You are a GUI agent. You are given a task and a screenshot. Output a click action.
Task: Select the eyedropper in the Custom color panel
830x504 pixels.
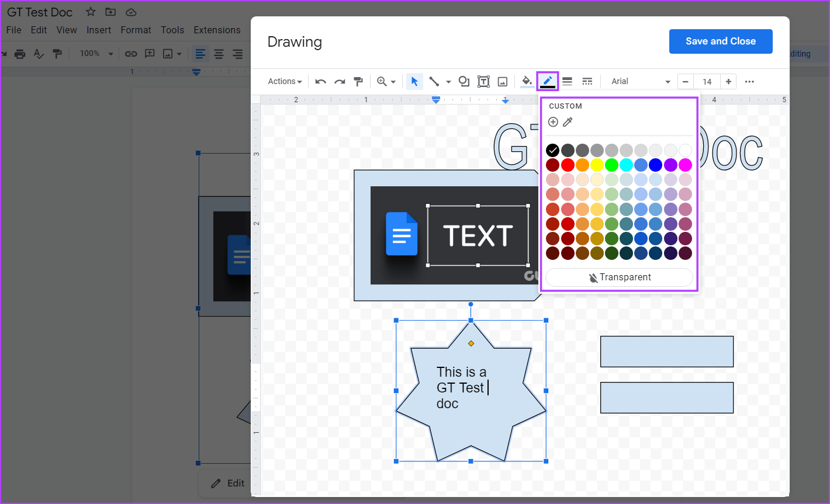[568, 122]
